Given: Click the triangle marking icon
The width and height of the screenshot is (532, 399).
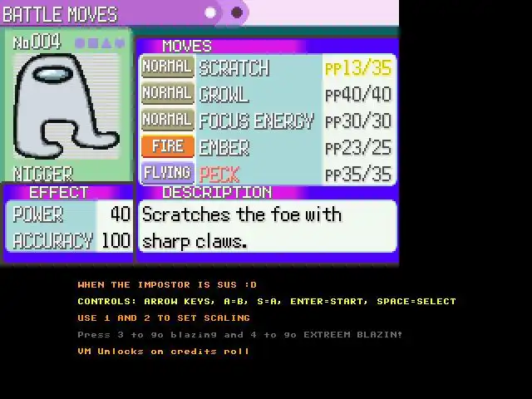Looking at the screenshot, I should point(106,43).
